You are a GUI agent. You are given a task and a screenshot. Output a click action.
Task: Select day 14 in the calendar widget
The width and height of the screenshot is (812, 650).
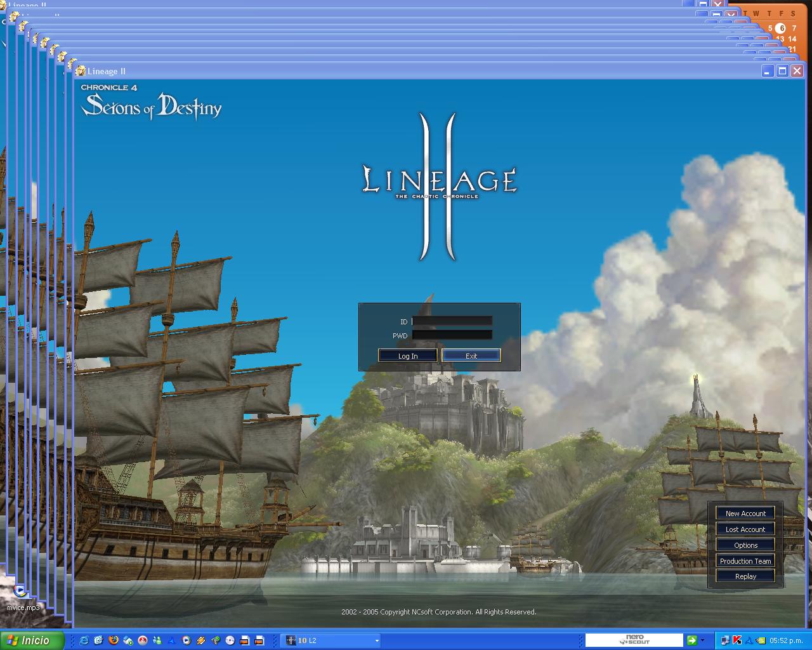click(x=792, y=39)
